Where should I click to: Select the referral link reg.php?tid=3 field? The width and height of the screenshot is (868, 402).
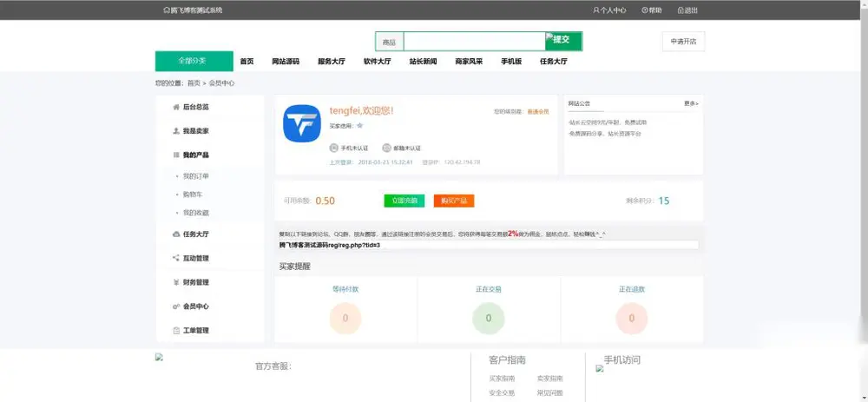(488, 245)
